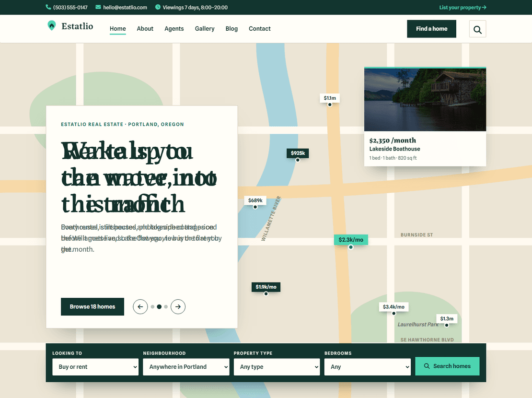Open the Contact page
The width and height of the screenshot is (532, 398).
pyautogui.click(x=260, y=29)
